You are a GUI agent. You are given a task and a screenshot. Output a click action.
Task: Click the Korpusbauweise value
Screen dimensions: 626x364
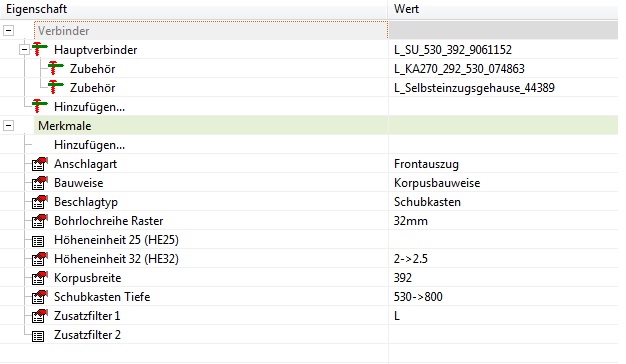[x=437, y=183]
